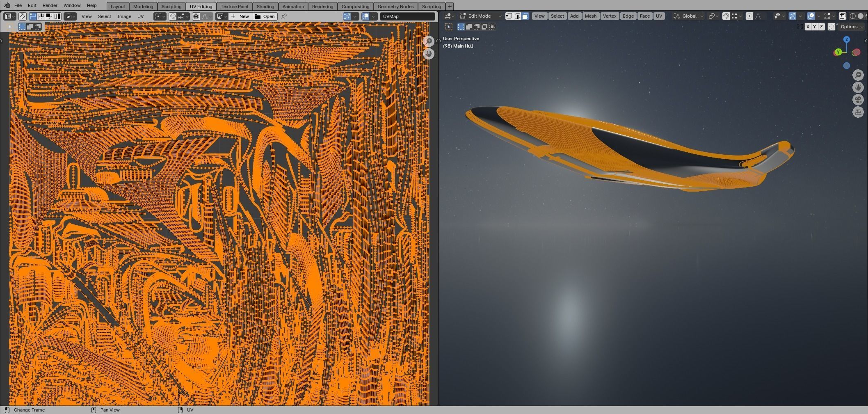Screen dimensions: 868x414
Task: Switch UV editor to island select mode
Action: (57, 16)
